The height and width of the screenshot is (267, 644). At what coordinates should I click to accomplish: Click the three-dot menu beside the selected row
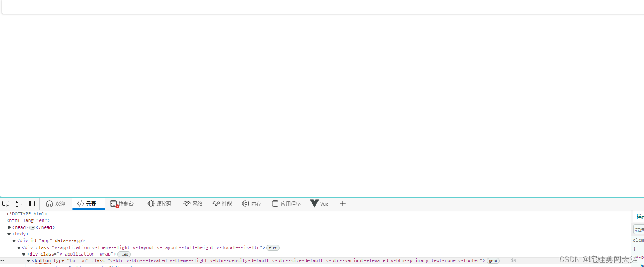(x=2, y=260)
